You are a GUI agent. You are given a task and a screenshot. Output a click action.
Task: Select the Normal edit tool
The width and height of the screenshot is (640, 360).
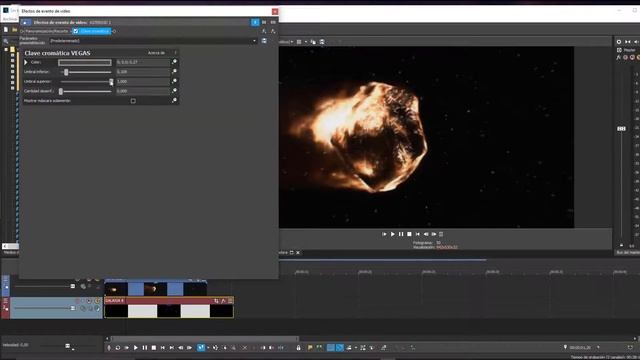pyautogui.click(x=201, y=348)
